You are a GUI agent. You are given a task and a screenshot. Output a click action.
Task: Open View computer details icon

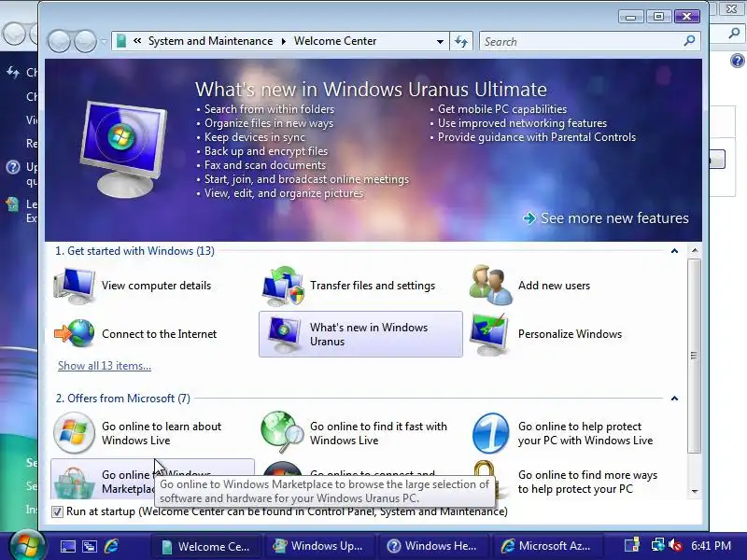click(75, 286)
